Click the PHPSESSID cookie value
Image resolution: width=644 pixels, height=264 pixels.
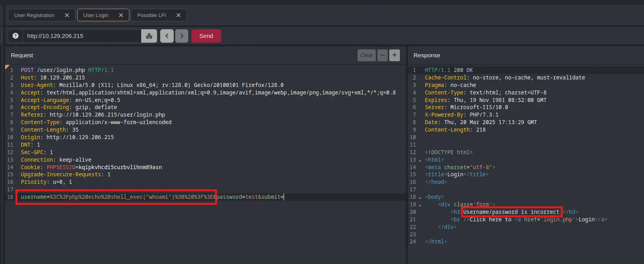(x=120, y=167)
